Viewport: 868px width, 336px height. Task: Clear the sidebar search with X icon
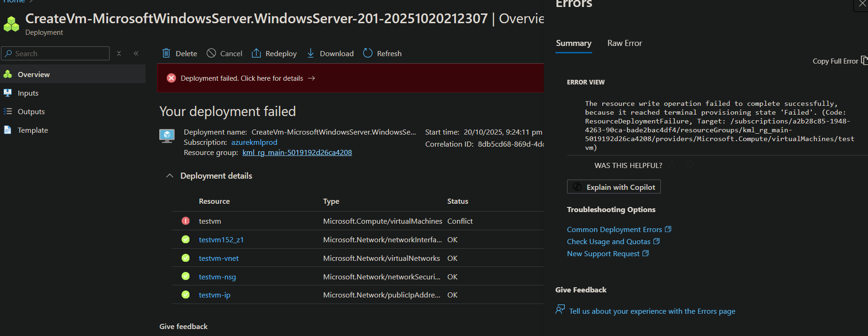click(x=119, y=53)
